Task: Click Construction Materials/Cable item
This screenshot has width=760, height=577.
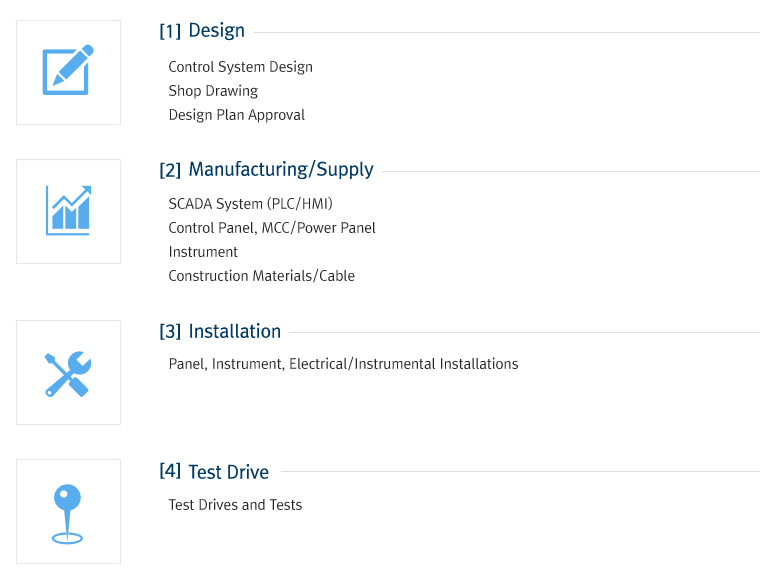Action: 262,276
